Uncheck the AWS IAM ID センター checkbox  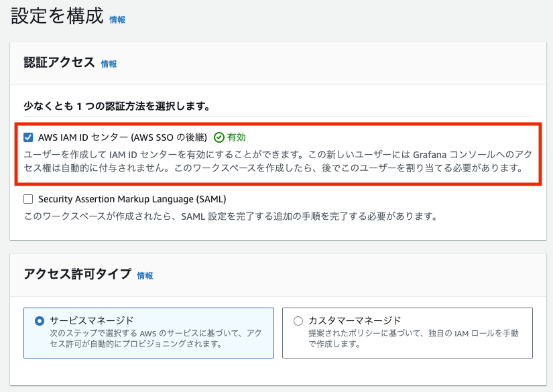pos(28,137)
